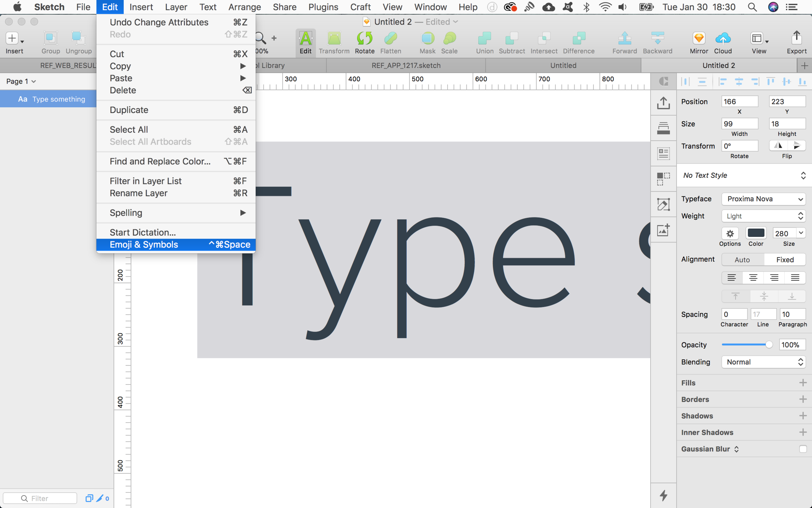Add a new Shadow
Viewport: 812px width, 508px height.
tap(803, 416)
